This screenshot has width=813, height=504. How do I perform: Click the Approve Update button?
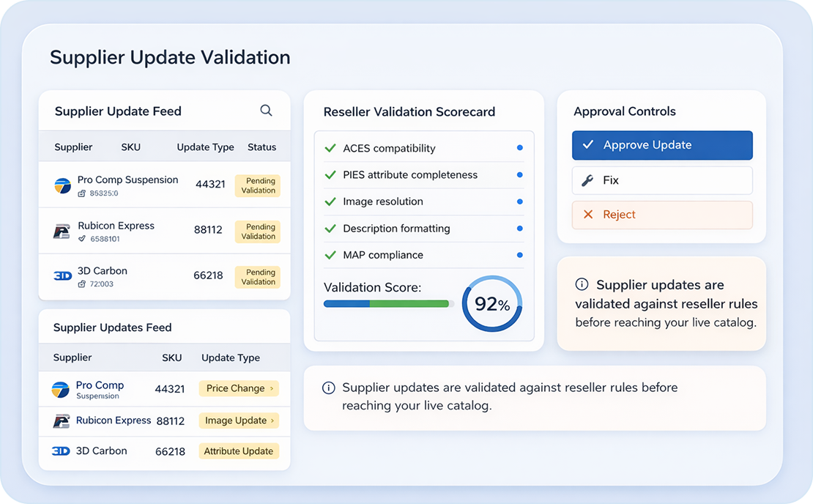click(661, 145)
